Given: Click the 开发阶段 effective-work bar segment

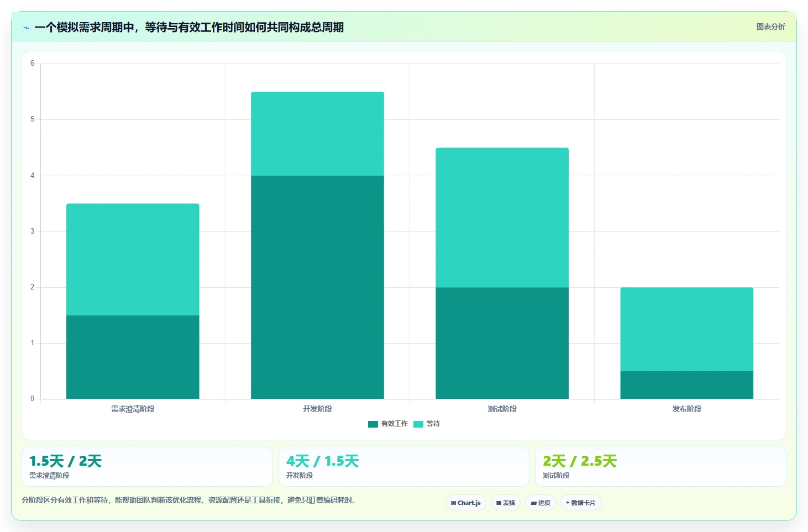Looking at the screenshot, I should tap(317, 287).
